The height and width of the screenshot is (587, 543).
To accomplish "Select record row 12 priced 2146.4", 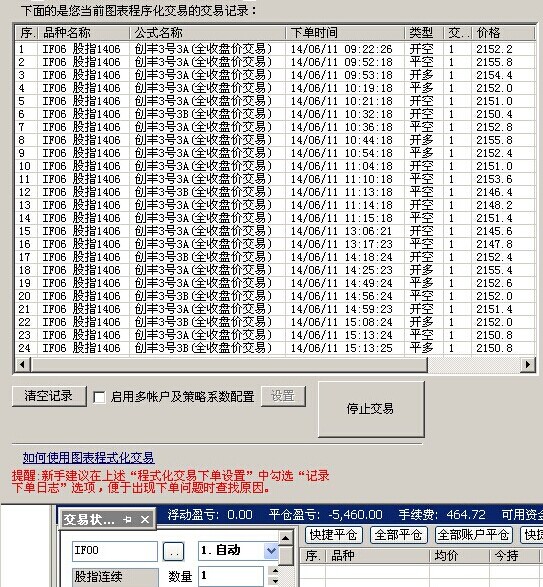I will [275, 192].
